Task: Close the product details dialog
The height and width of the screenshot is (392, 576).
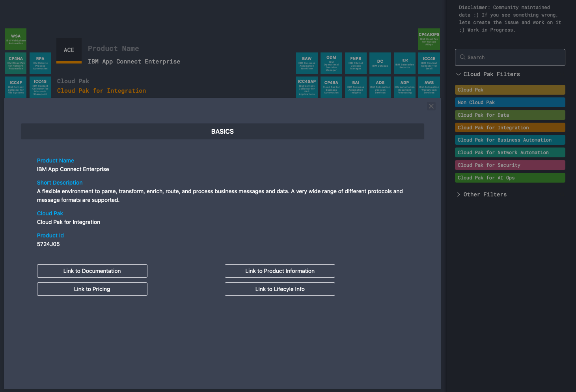Action: tap(431, 106)
